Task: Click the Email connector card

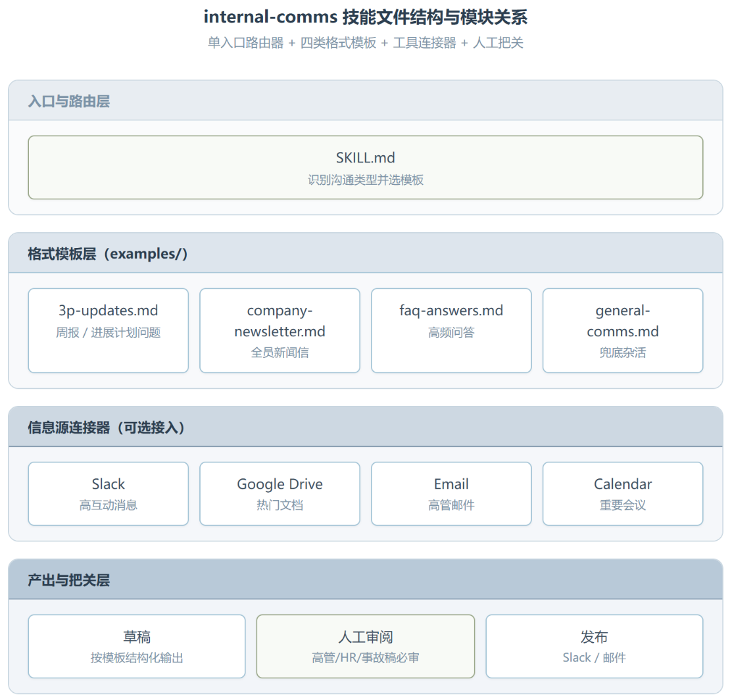Action: 451,493
